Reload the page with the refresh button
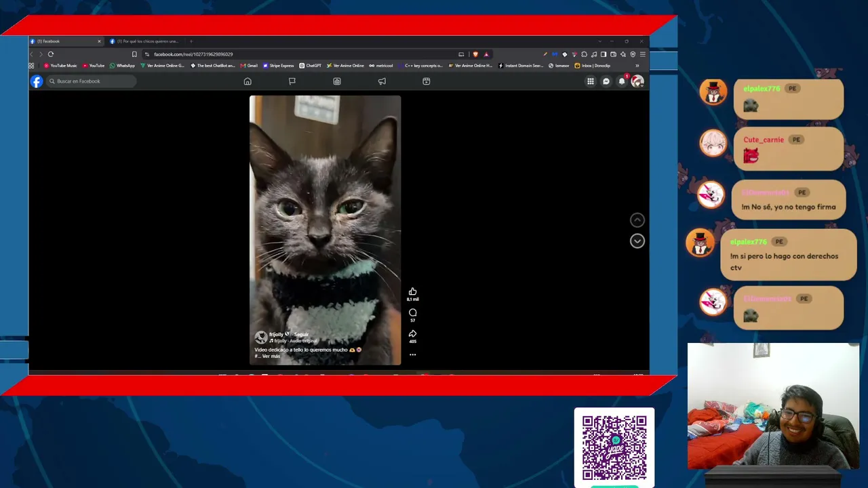The width and height of the screenshot is (868, 488). point(51,54)
